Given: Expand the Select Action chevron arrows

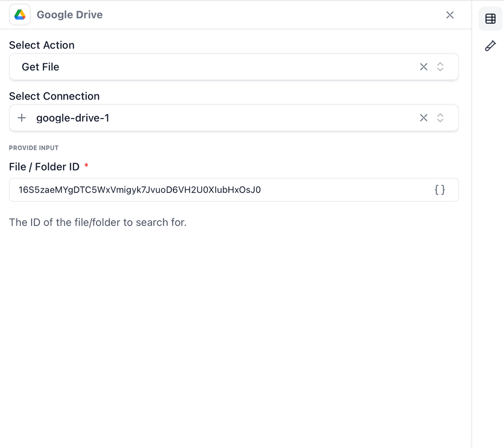Looking at the screenshot, I should point(440,67).
